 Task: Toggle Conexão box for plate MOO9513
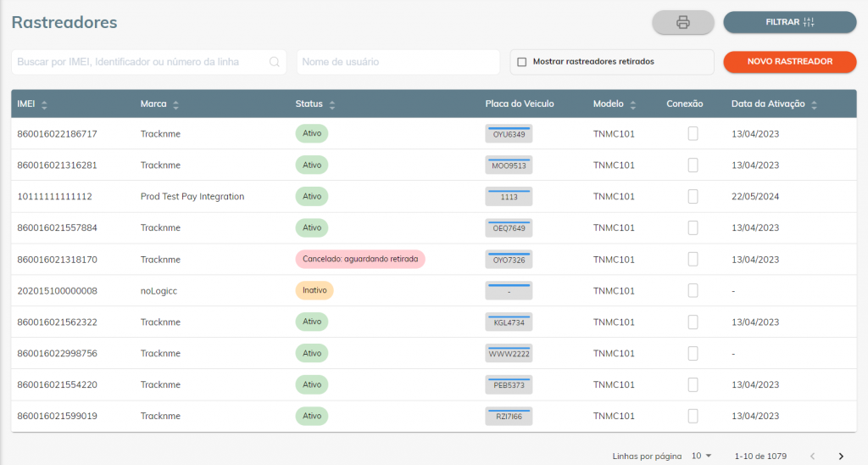click(693, 165)
